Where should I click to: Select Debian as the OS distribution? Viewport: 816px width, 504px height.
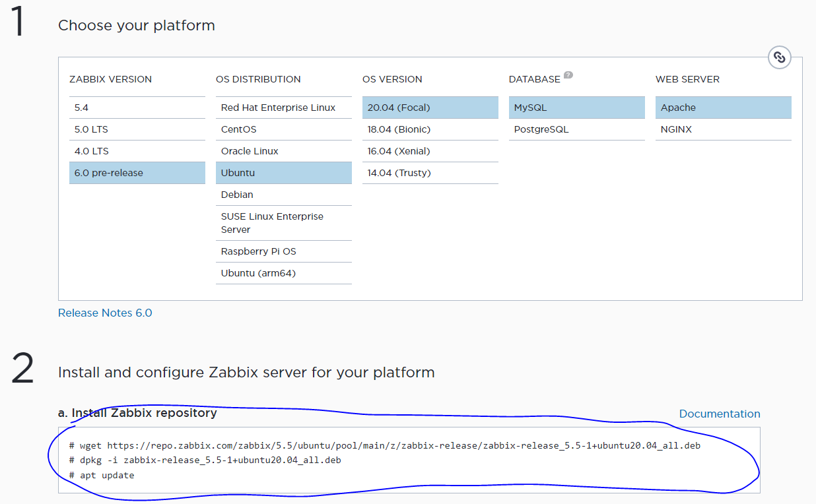click(283, 195)
